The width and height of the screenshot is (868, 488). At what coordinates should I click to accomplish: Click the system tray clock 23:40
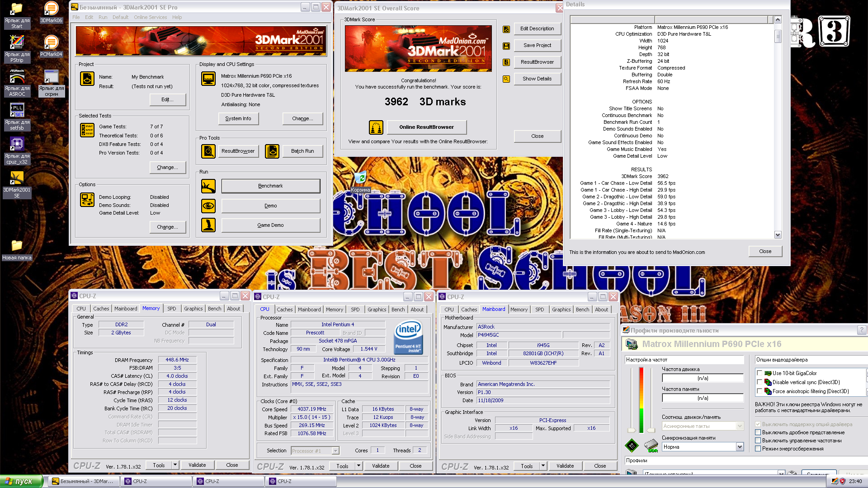[855, 481]
